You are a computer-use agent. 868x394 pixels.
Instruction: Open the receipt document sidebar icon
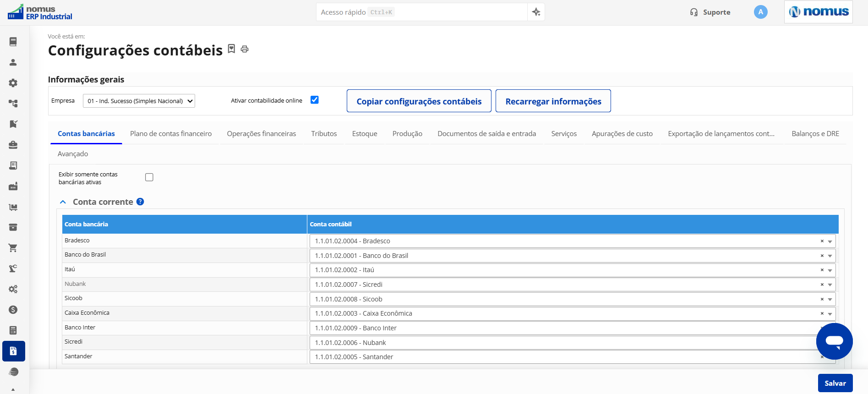(13, 165)
